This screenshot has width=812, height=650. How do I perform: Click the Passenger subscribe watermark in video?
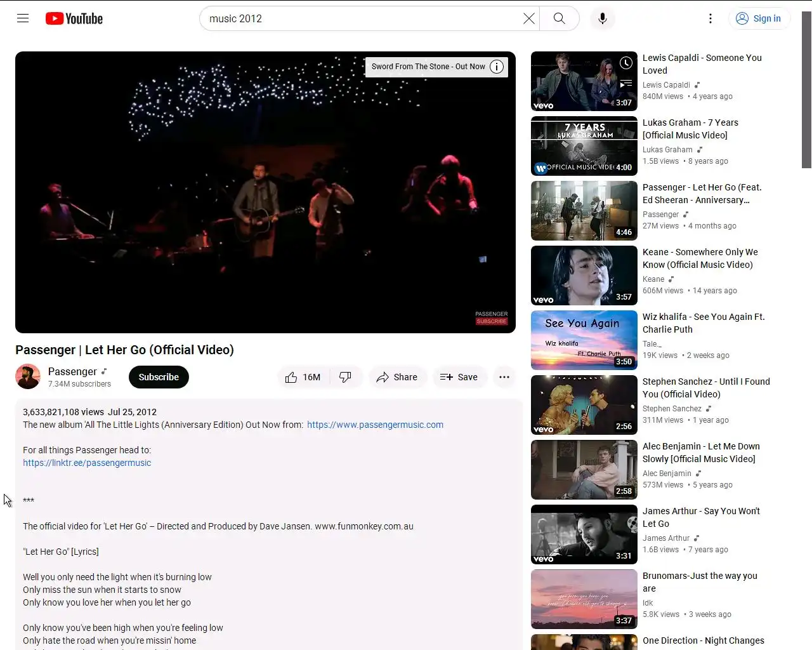tap(492, 318)
